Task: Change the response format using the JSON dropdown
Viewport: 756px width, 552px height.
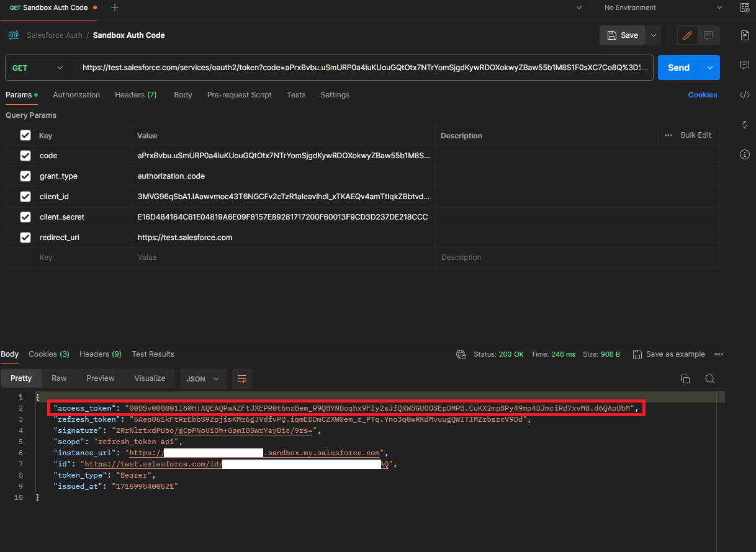Action: pyautogui.click(x=202, y=379)
